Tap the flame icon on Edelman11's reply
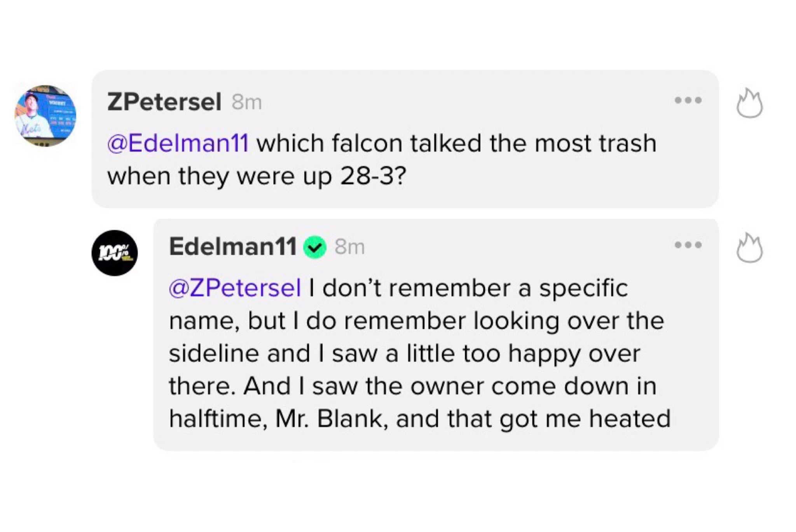796x532 pixels. click(x=749, y=249)
